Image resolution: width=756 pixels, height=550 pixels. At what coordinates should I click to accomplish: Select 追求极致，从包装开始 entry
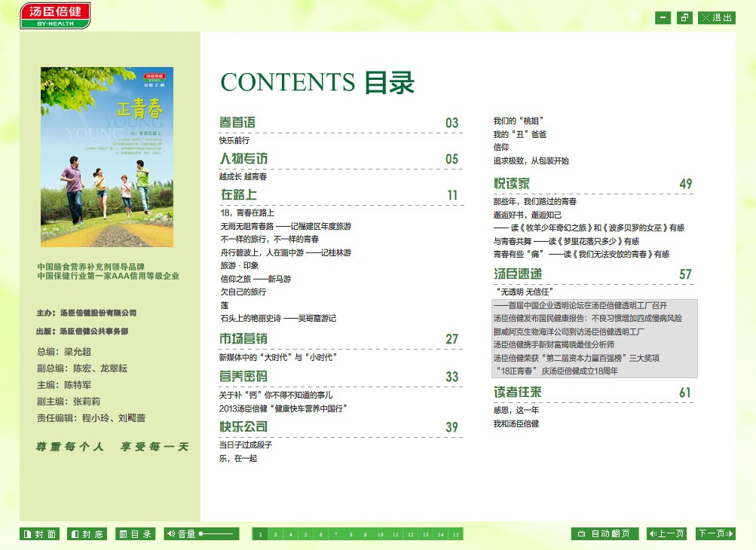click(x=531, y=161)
